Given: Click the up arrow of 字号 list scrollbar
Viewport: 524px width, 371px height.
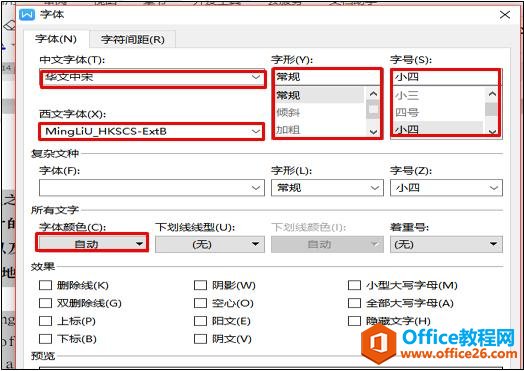Looking at the screenshot, I should pyautogui.click(x=492, y=94).
